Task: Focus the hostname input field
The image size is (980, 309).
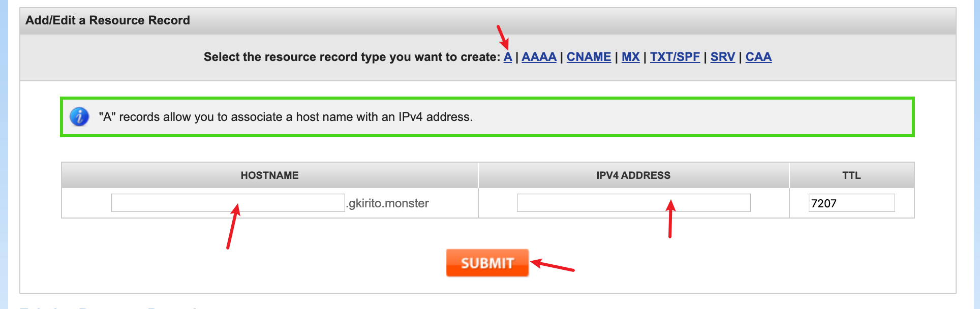Action: click(228, 203)
